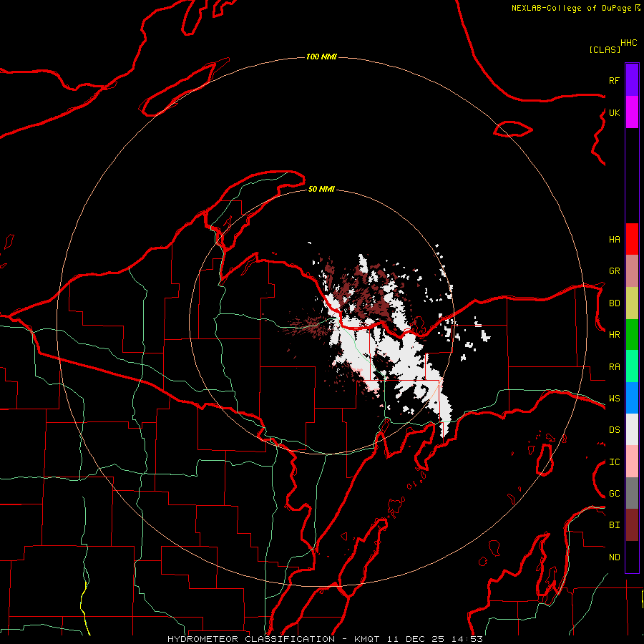
Task: Select the BD yellow legend swatch
Action: pyautogui.click(x=632, y=303)
